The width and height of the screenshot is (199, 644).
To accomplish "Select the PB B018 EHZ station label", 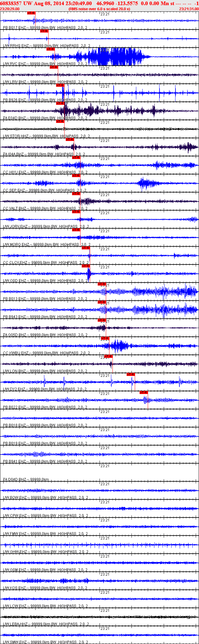I will (45, 425).
